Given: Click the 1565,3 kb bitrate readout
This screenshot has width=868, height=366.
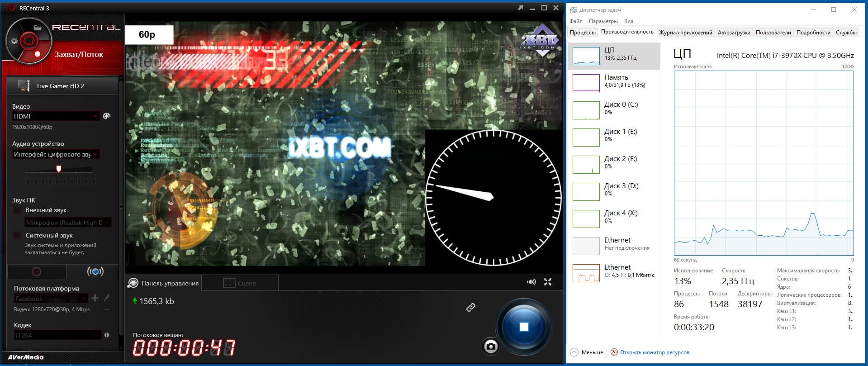Looking at the screenshot, I should (x=157, y=301).
